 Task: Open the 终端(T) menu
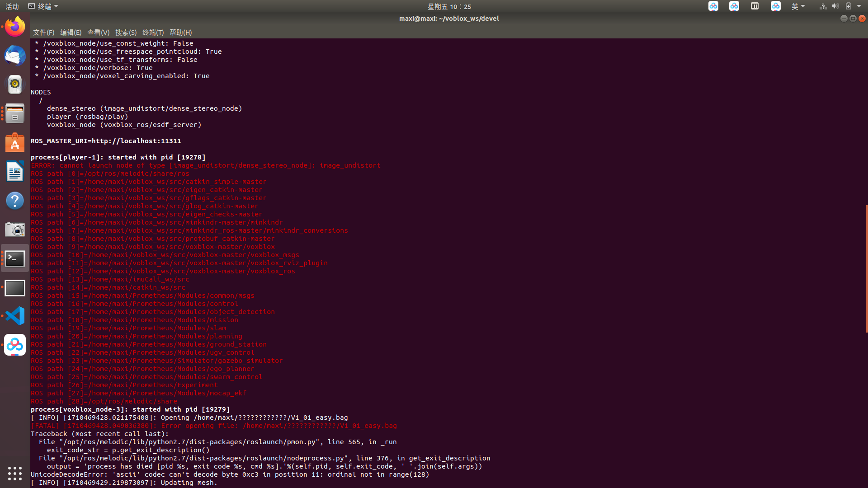(x=153, y=33)
